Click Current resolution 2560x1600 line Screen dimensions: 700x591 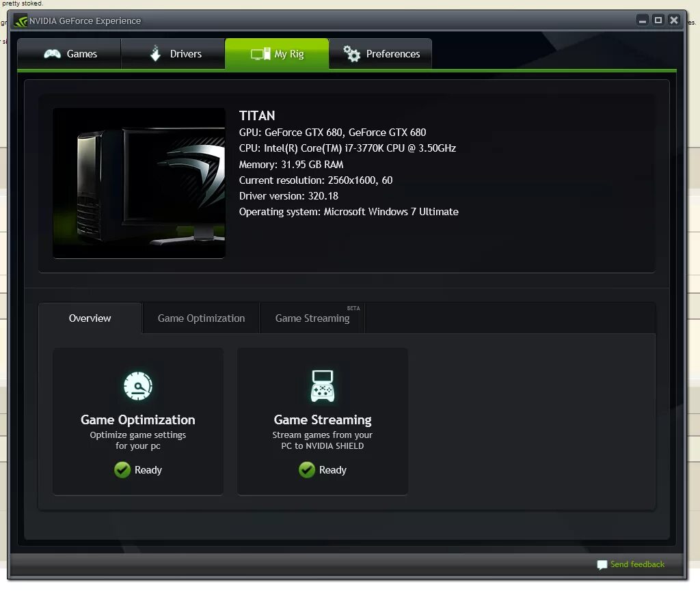click(x=316, y=180)
